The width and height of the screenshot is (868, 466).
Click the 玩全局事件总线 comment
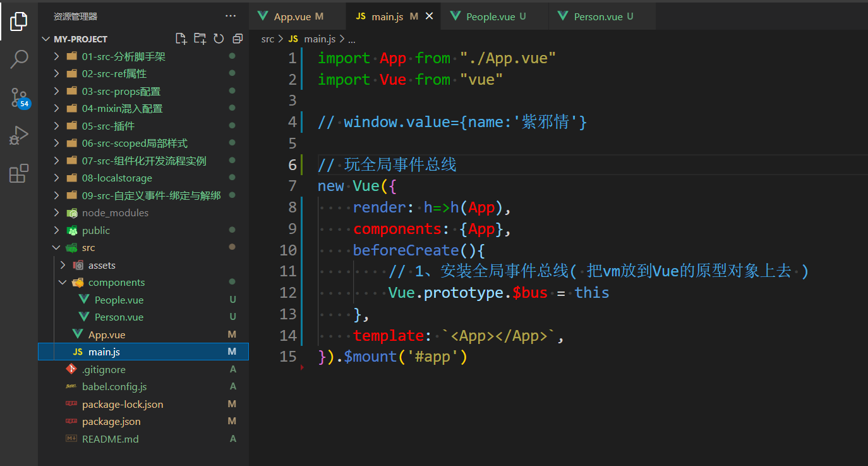pyautogui.click(x=387, y=165)
